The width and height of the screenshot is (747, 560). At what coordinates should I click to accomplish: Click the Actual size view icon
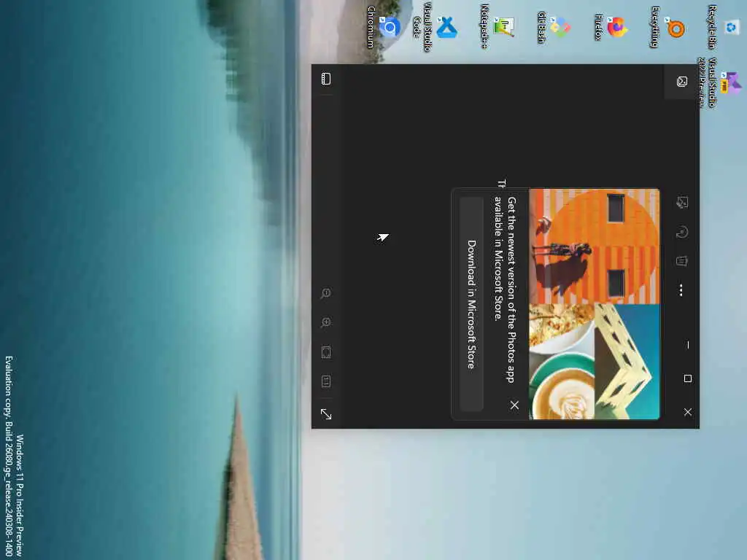tap(326, 381)
